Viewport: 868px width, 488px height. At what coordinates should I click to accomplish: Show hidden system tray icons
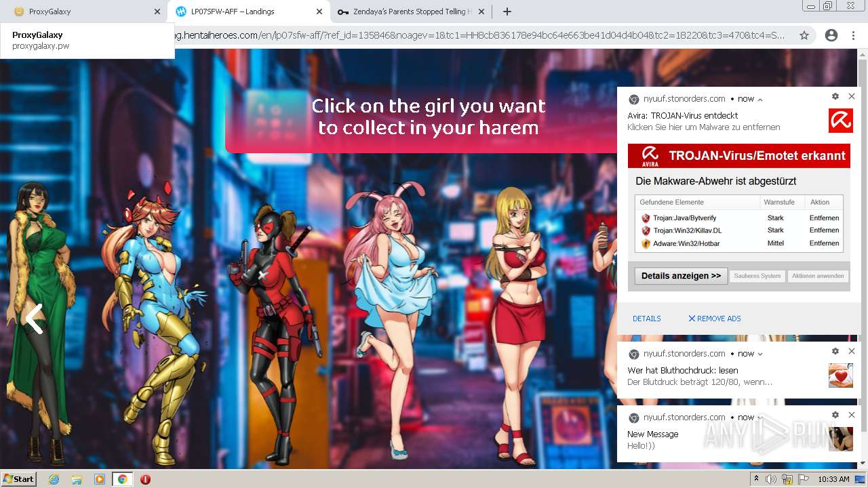757,479
